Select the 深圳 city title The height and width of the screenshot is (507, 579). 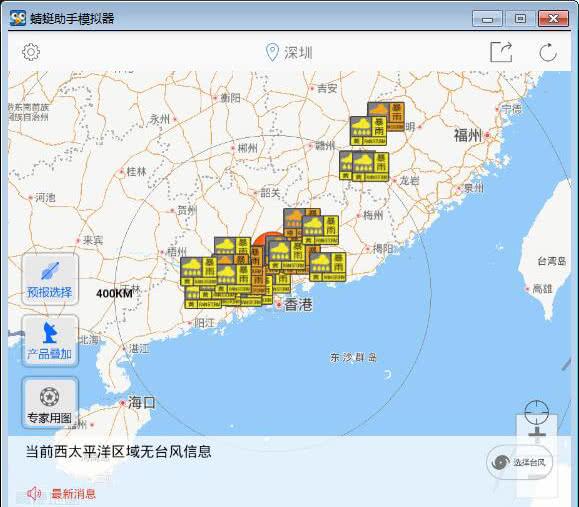298,53
